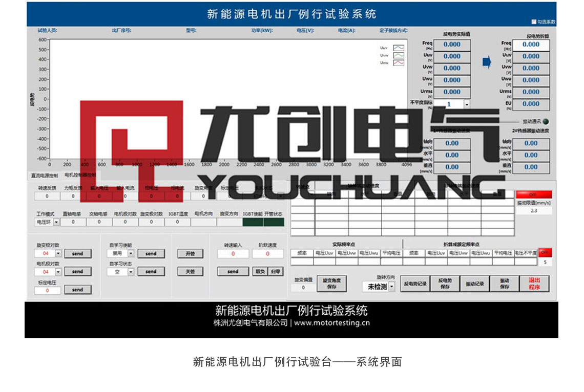Toggle the red OFF switch above 振动限值
This screenshot has height=392, width=584.
click(534, 194)
